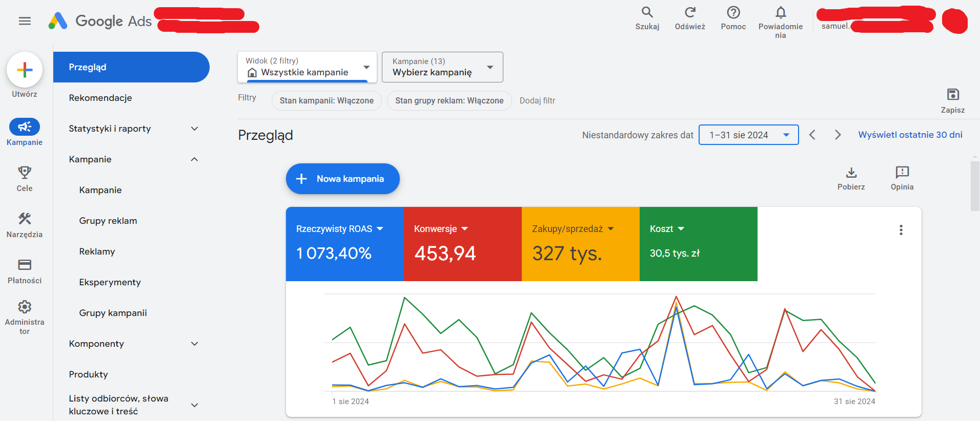Image resolution: width=980 pixels, height=421 pixels.
Task: Select Przegląd in sidebar
Action: point(131,67)
